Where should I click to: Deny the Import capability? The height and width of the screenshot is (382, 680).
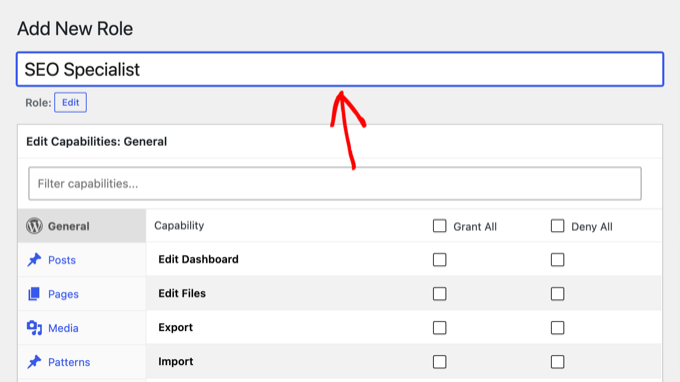[x=557, y=362]
